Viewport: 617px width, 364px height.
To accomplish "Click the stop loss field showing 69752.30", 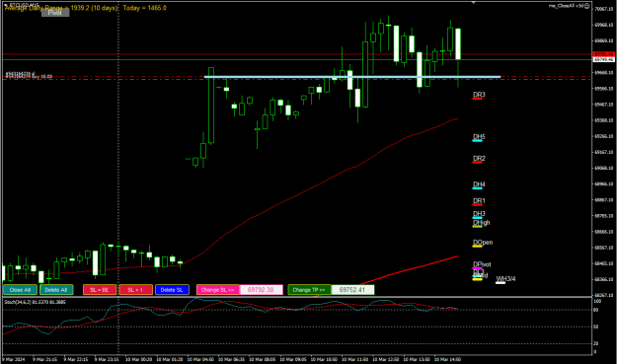I will 261,290.
